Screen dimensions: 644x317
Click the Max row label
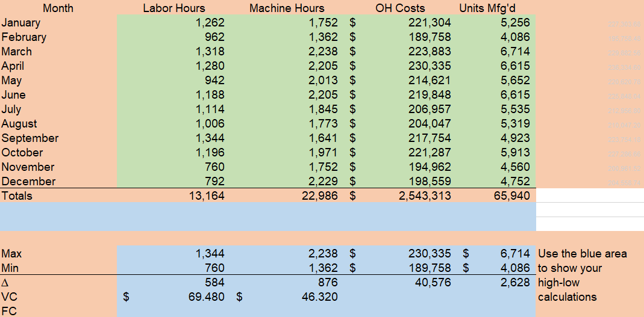pos(11,253)
